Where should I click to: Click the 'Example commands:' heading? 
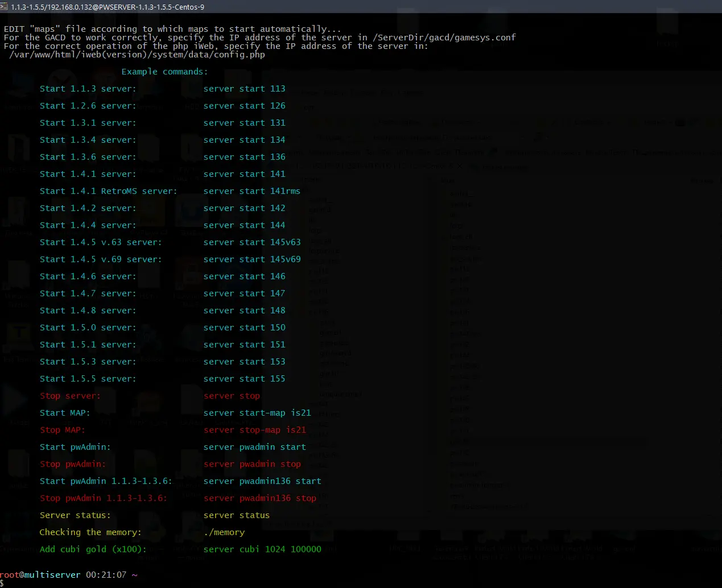[165, 72]
